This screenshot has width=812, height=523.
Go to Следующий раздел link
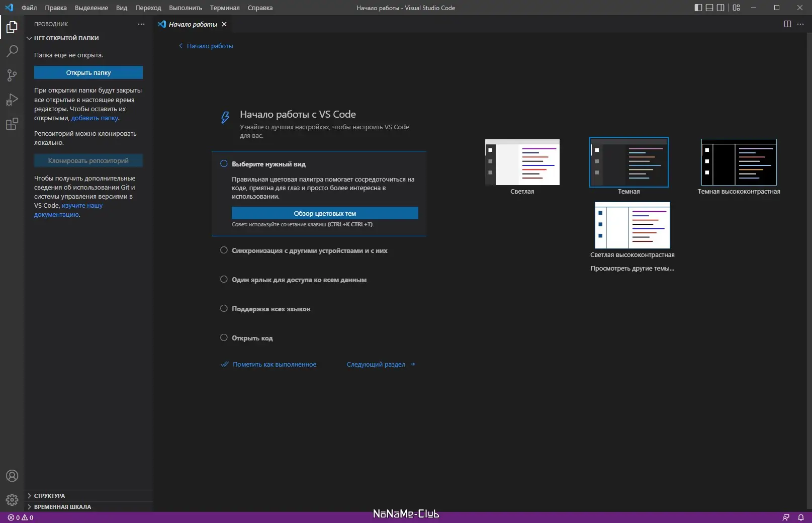(x=376, y=365)
